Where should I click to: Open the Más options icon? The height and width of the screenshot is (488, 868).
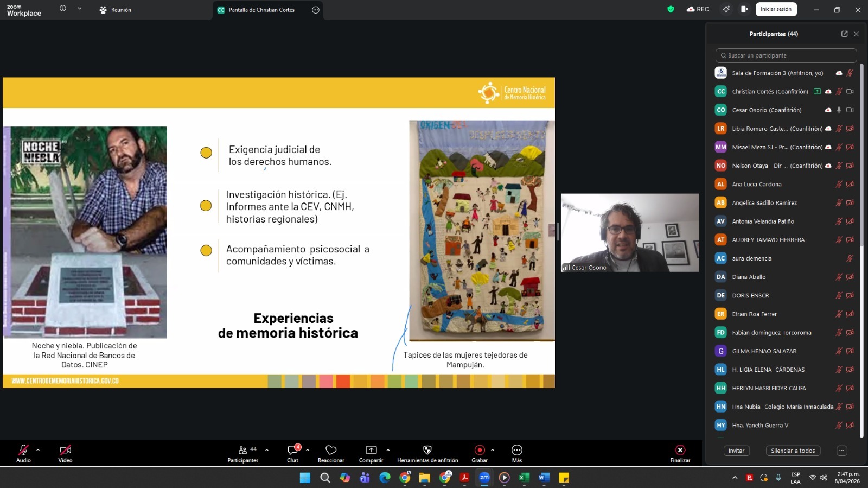click(x=517, y=451)
